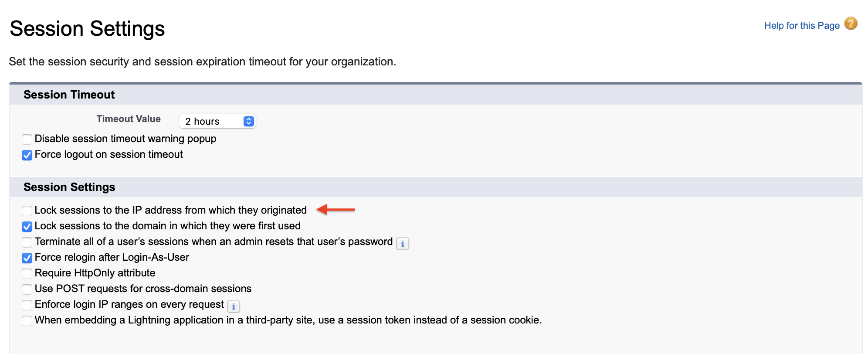Uncheck Force logout on session timeout
Image resolution: width=868 pixels, height=354 pixels.
(x=27, y=155)
